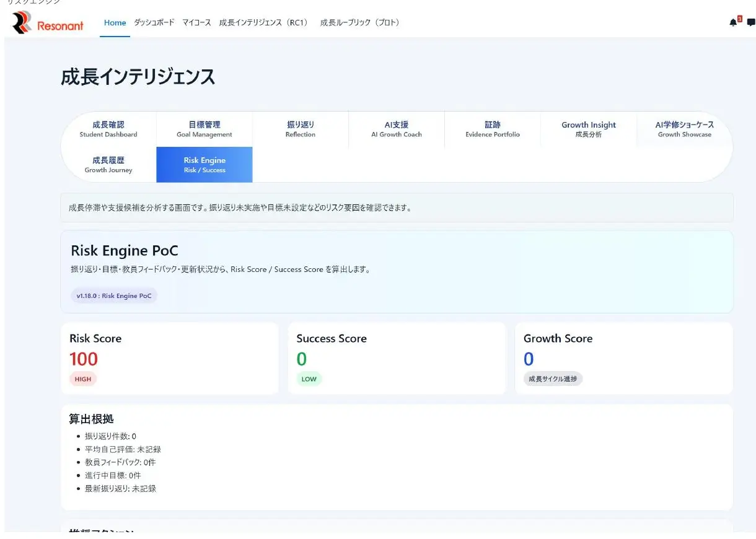This screenshot has width=756, height=539.
Task: Open ダッシュボード in the top navigation
Action: tap(154, 23)
